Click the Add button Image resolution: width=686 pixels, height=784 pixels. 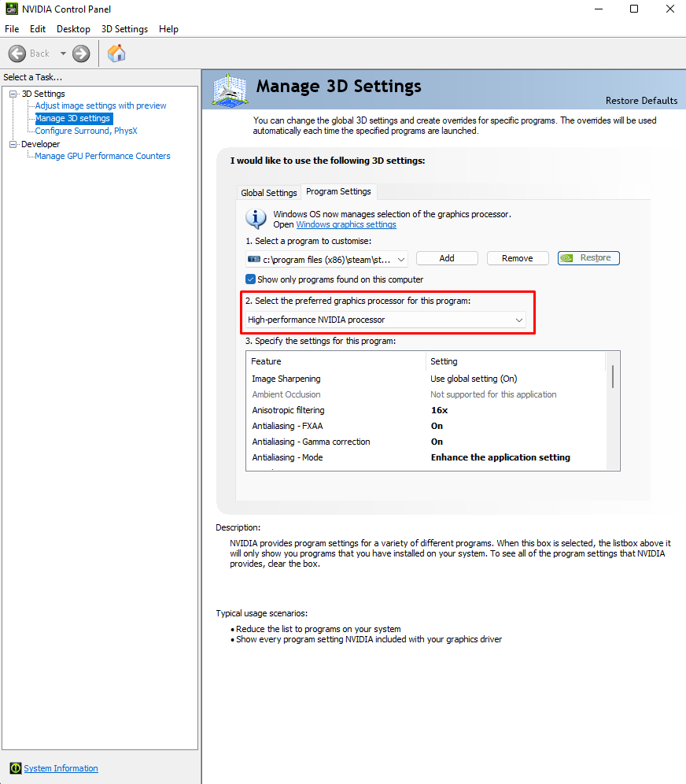[x=447, y=258]
